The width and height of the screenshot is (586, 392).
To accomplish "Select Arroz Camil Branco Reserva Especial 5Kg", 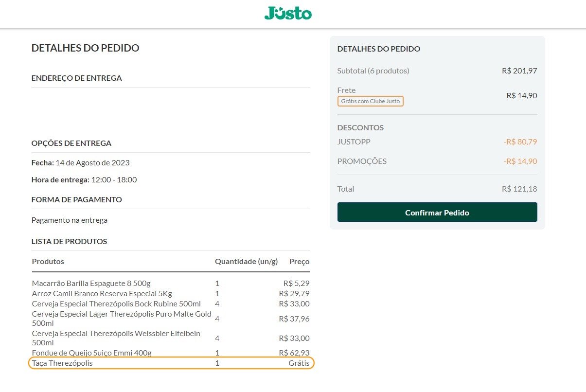I will click(102, 294).
